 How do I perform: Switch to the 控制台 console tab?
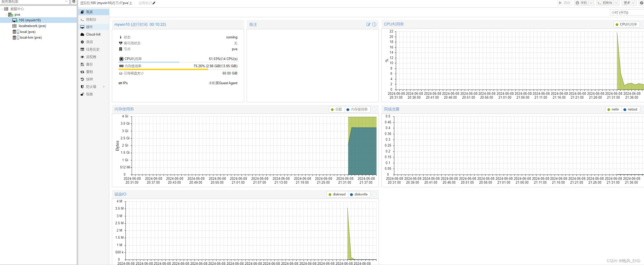point(94,20)
